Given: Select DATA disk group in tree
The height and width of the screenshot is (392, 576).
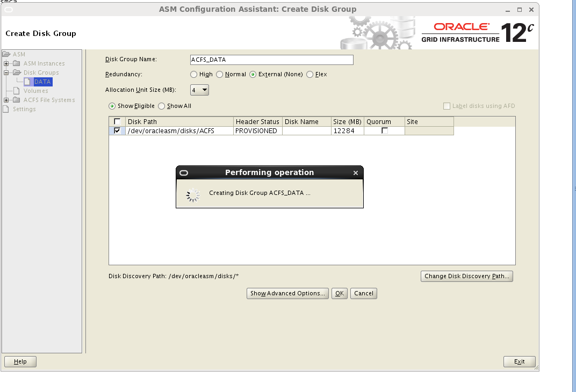Looking at the screenshot, I should click(x=42, y=82).
